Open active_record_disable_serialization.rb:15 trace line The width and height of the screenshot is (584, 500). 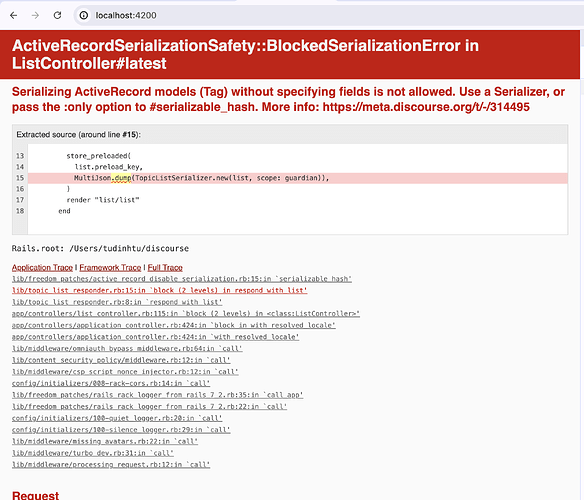point(182,279)
